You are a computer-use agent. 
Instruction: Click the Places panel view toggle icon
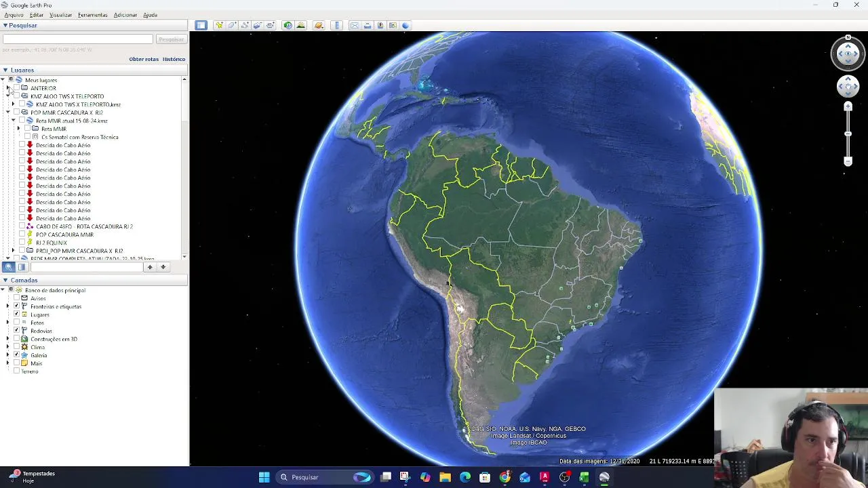pos(22,267)
